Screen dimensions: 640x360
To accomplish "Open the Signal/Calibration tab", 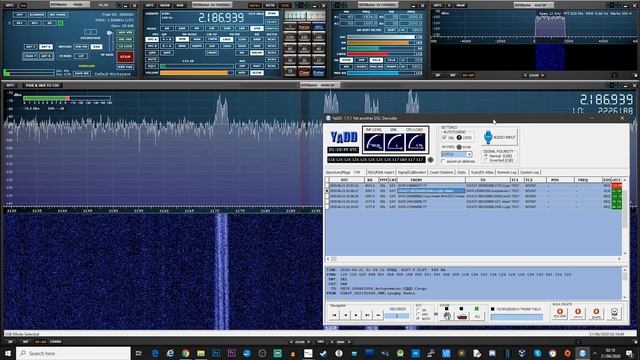I will click(412, 173).
